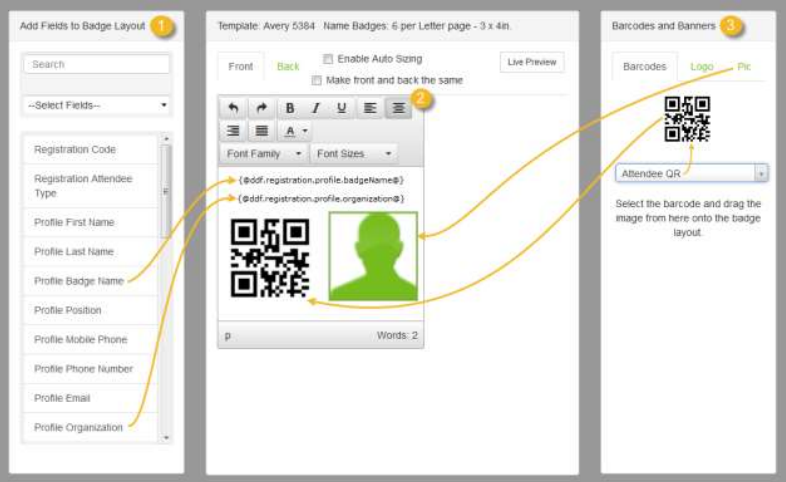
Task: Redo the last edit in badge editor
Action: click(261, 108)
